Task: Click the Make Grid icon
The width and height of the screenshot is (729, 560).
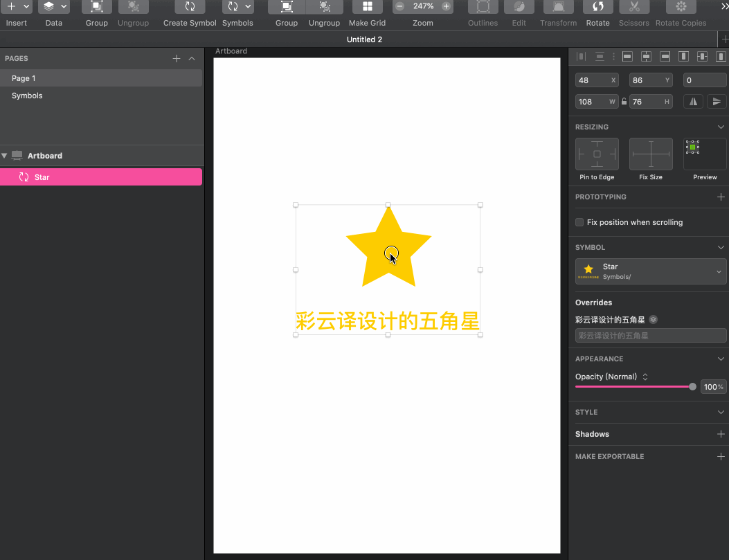Action: pos(368,7)
